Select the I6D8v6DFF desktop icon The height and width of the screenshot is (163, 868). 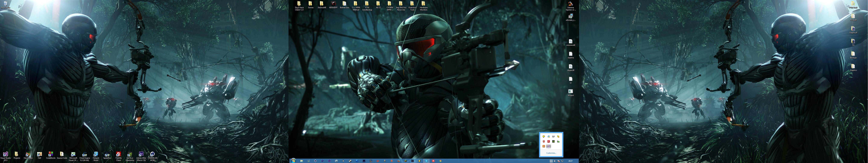point(333,5)
